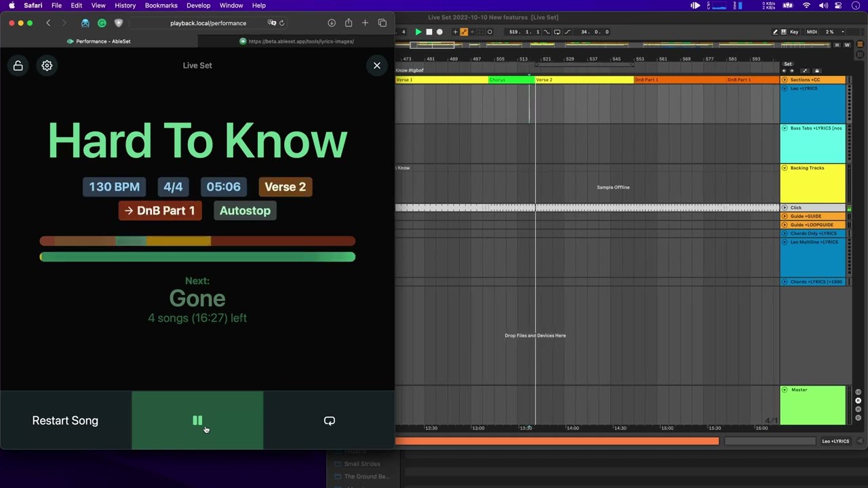This screenshot has width=868, height=488.
Task: Jump to next locator arrow
Action: pyautogui.click(x=792, y=70)
